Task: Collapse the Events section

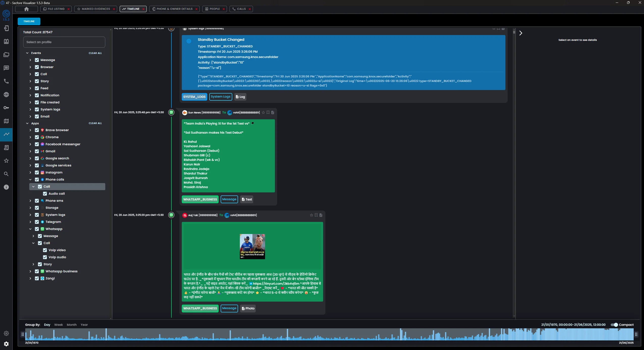Action: [27, 53]
